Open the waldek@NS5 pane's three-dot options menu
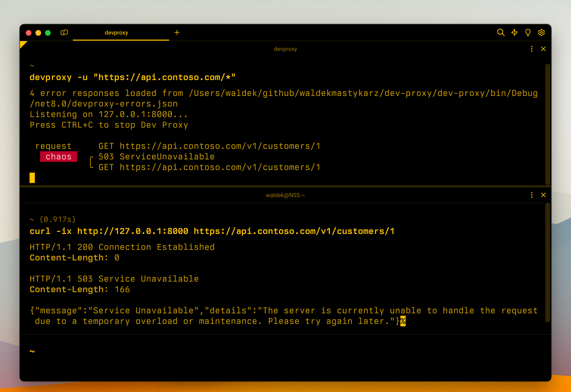Image resolution: width=571 pixels, height=392 pixels. click(532, 195)
